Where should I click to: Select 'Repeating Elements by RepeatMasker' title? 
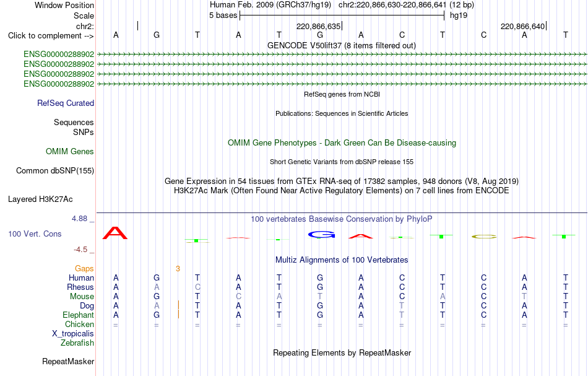tap(342, 352)
